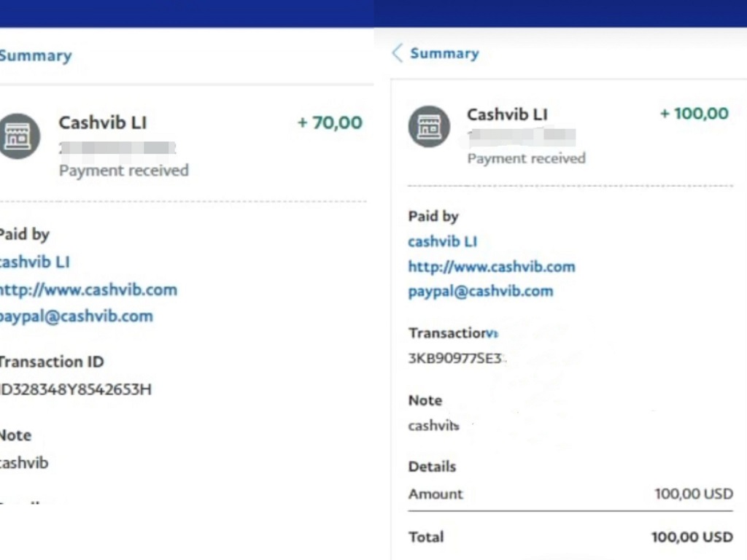Open Summary heading above the 70,00 payment
This screenshot has height=560, width=747.
pyautogui.click(x=35, y=56)
